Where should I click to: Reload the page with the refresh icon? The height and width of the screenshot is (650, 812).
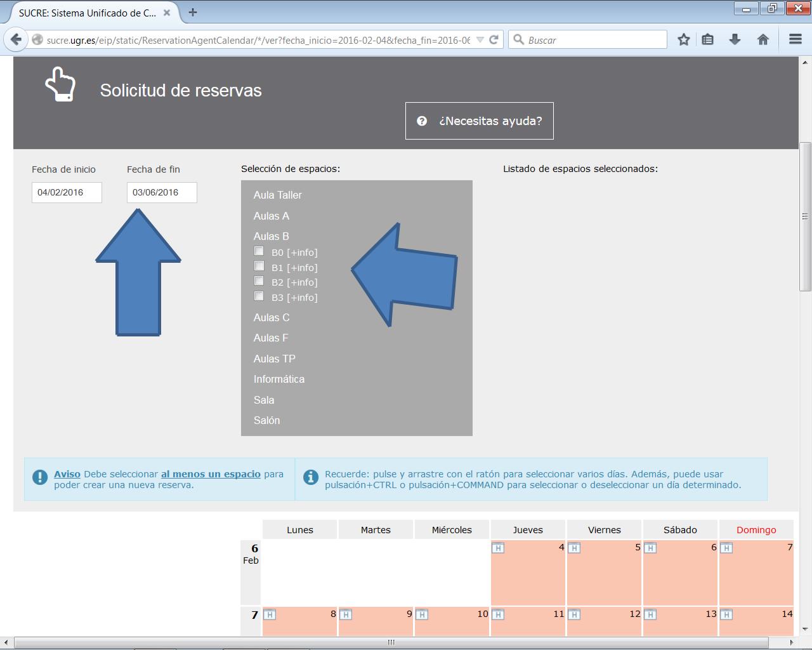click(494, 39)
